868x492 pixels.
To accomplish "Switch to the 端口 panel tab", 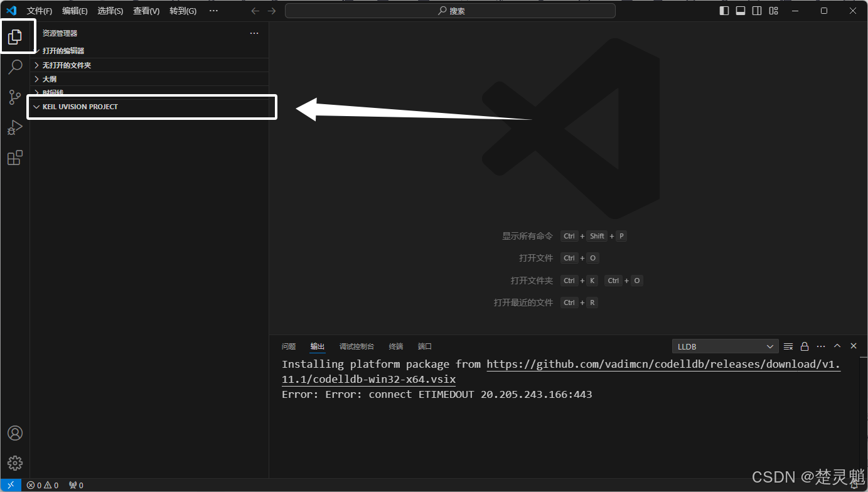I will pos(425,346).
